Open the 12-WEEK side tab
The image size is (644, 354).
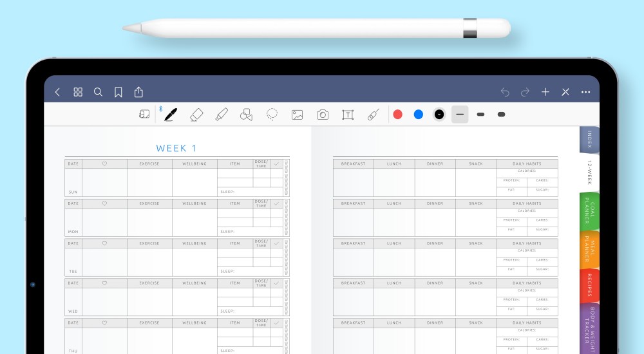[589, 172]
